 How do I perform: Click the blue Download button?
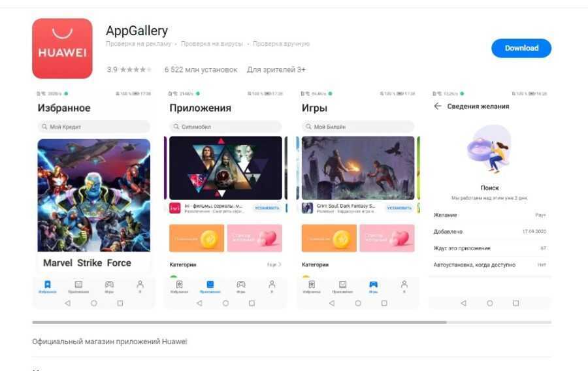(x=521, y=48)
